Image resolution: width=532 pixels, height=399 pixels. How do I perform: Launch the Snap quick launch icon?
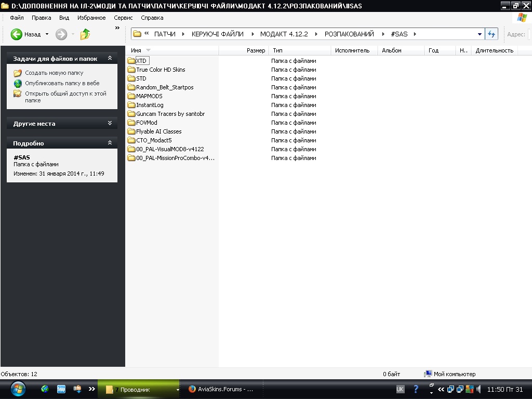(x=61, y=389)
